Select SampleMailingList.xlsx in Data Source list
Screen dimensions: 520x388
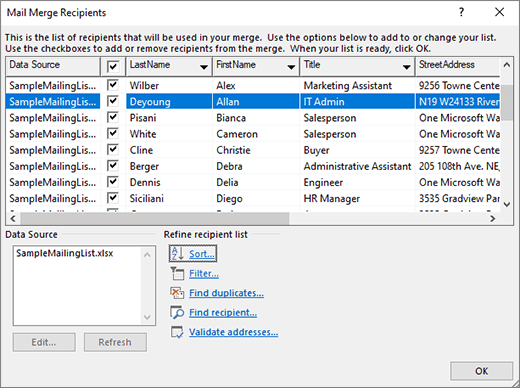pos(65,253)
